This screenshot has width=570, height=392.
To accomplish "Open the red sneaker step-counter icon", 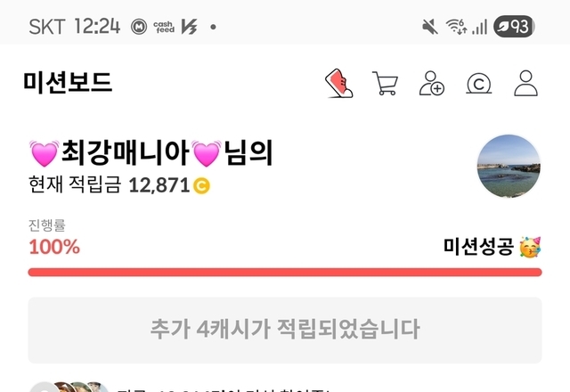I will [x=338, y=83].
